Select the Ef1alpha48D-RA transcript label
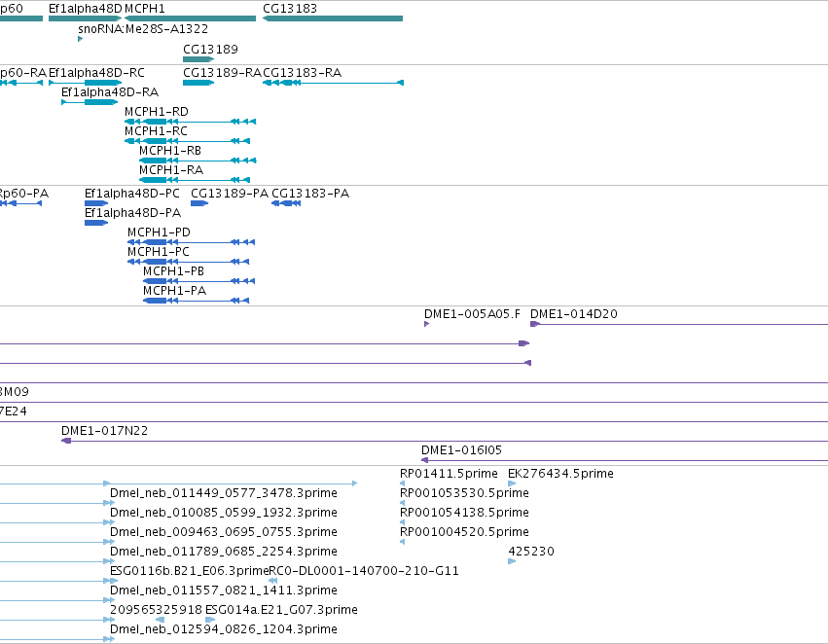Image resolution: width=828 pixels, height=644 pixels. (x=110, y=92)
